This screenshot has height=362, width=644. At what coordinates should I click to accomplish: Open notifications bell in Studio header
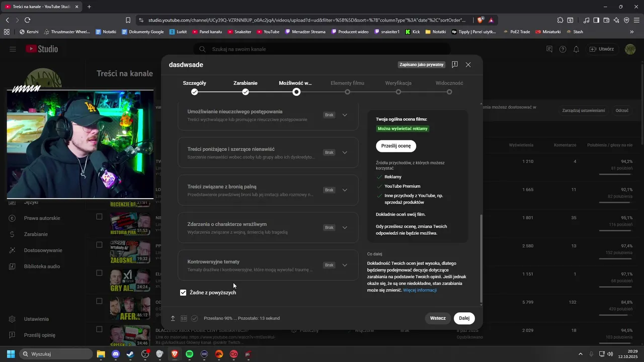tap(576, 49)
